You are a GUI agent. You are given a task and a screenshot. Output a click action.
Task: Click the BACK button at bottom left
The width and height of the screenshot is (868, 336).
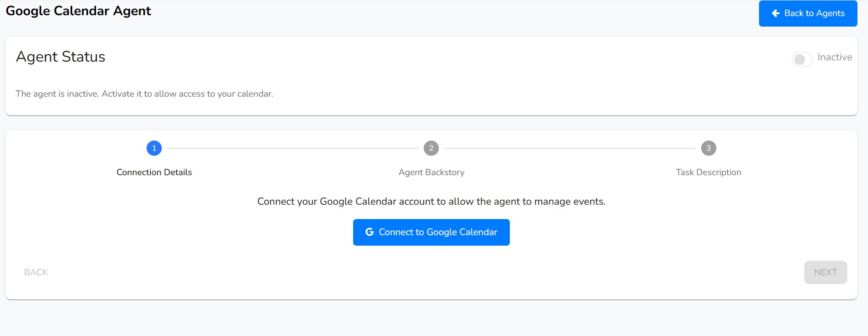pos(36,272)
